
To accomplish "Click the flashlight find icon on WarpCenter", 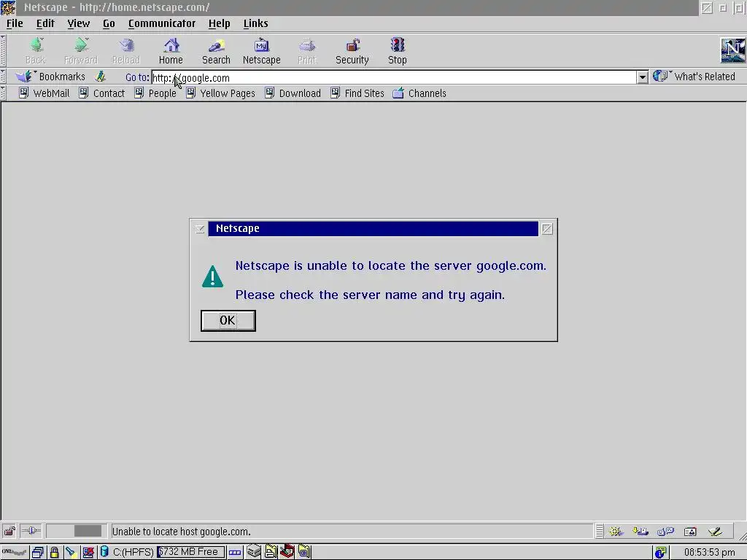I will (x=71, y=553).
